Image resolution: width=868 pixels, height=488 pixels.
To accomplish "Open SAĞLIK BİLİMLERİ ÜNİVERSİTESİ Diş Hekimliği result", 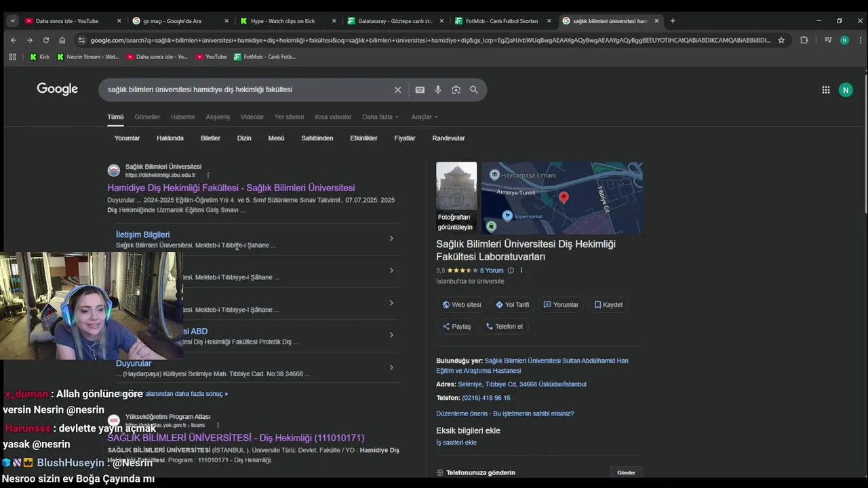I will [x=236, y=438].
